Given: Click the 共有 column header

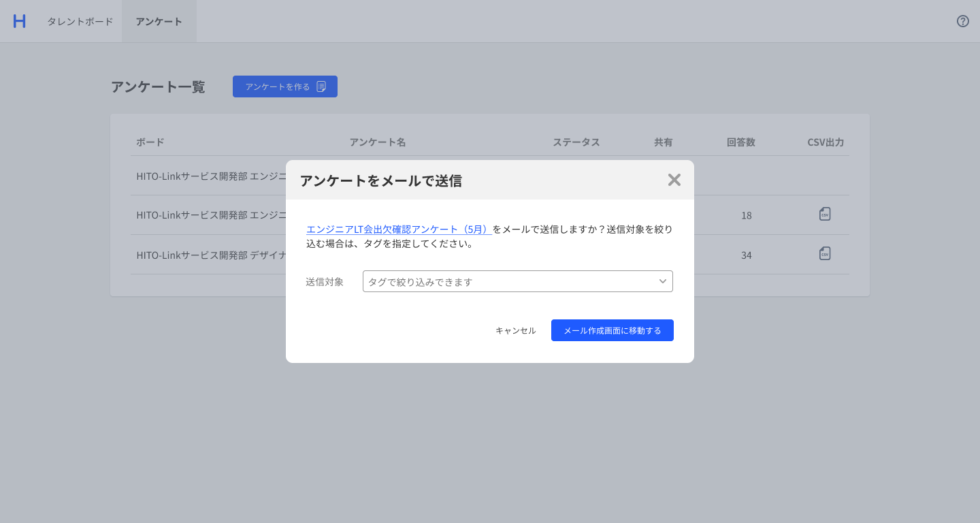Looking at the screenshot, I should point(663,142).
